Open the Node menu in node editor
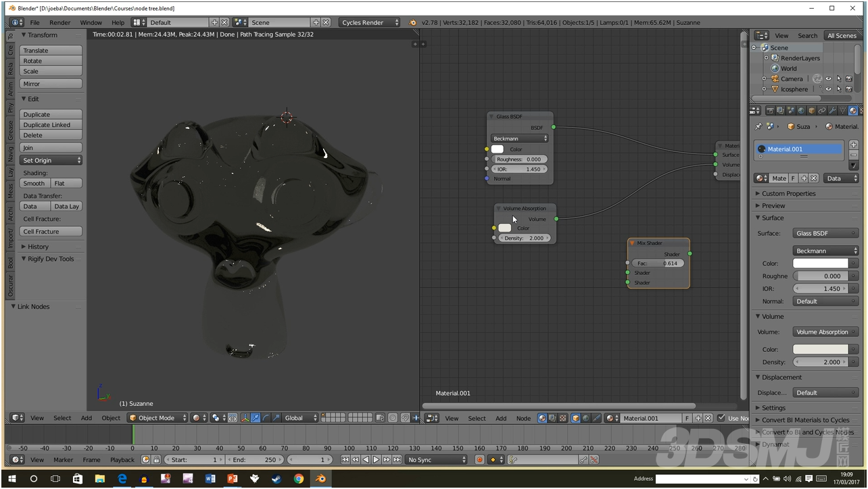 [x=523, y=418]
